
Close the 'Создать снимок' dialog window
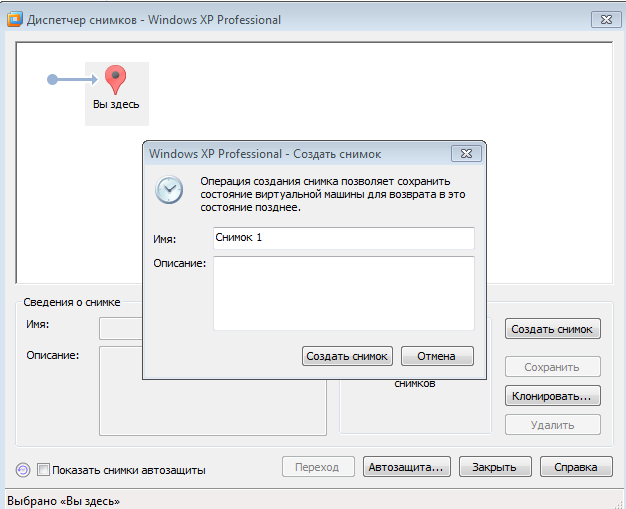click(466, 154)
